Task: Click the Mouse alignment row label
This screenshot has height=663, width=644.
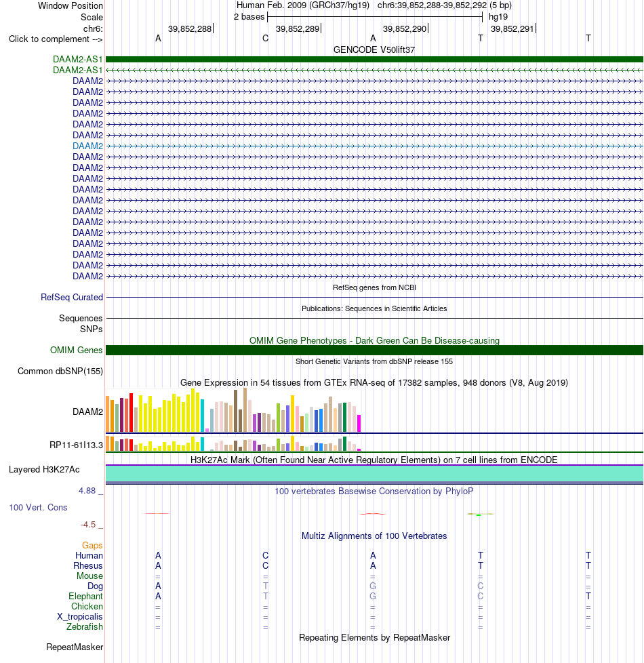Action: [89, 576]
